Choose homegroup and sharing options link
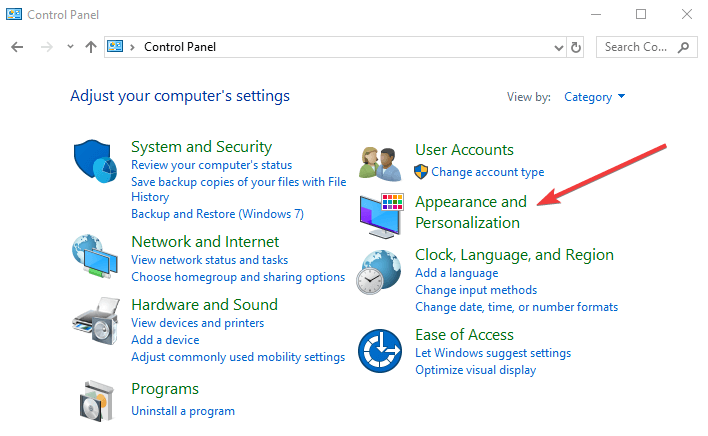Screen dimensions: 708x436 tap(238, 277)
